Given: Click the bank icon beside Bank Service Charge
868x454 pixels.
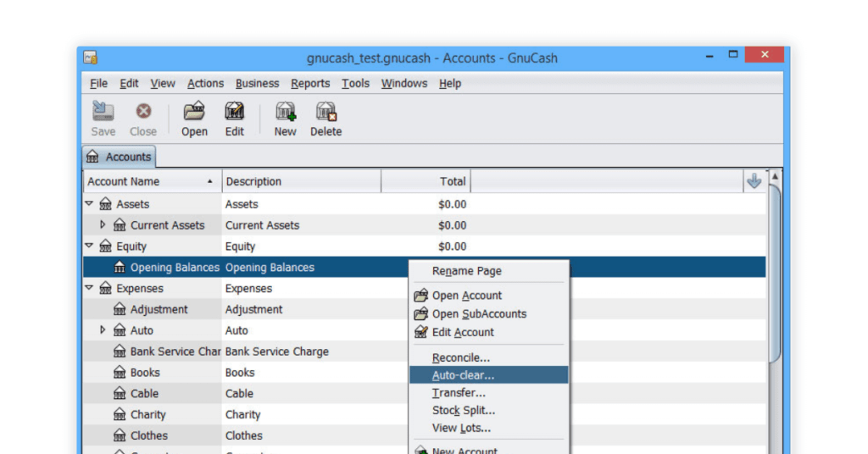Looking at the screenshot, I should click(x=120, y=352).
